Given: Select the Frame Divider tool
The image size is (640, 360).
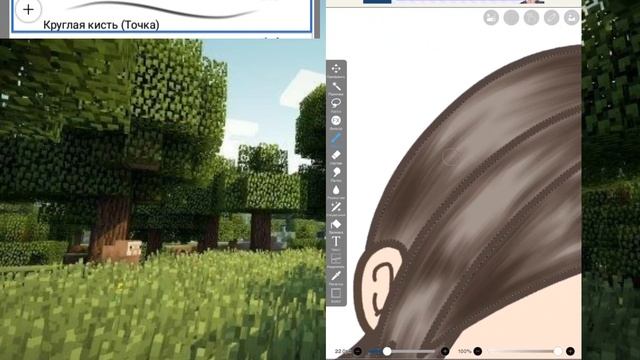Looking at the screenshot, I should click(336, 259).
